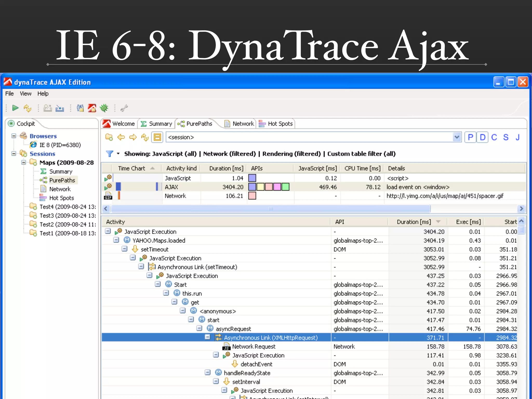This screenshot has height=399, width=532.
Task: Toggle the D filter button
Action: point(482,137)
